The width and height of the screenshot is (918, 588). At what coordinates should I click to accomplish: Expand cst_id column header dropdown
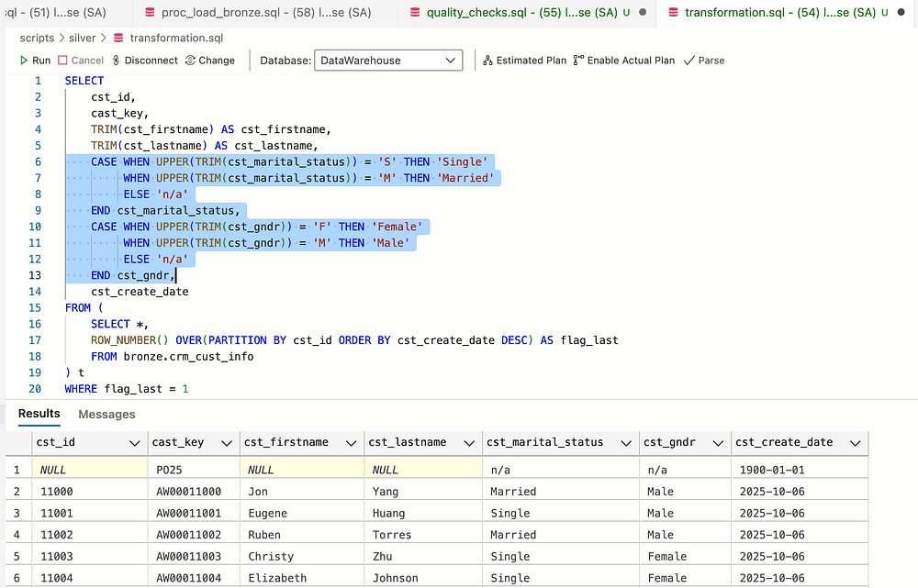(134, 443)
